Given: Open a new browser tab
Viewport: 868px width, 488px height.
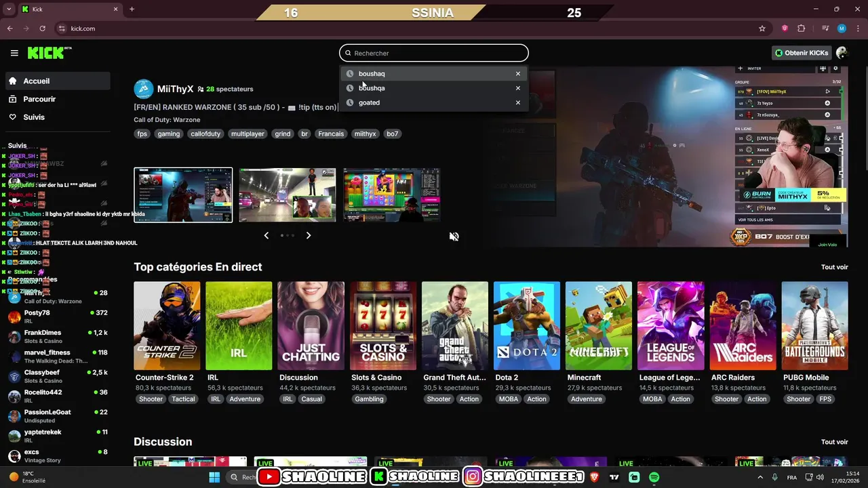Looking at the screenshot, I should click(132, 9).
